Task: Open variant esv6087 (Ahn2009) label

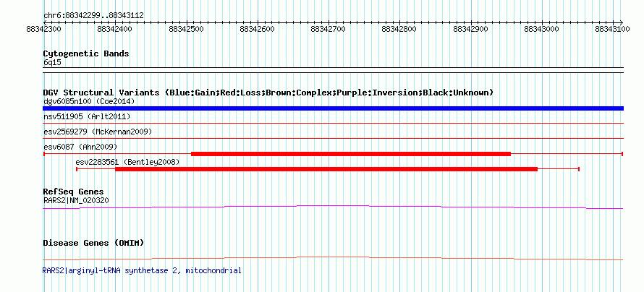Action: tap(80, 147)
